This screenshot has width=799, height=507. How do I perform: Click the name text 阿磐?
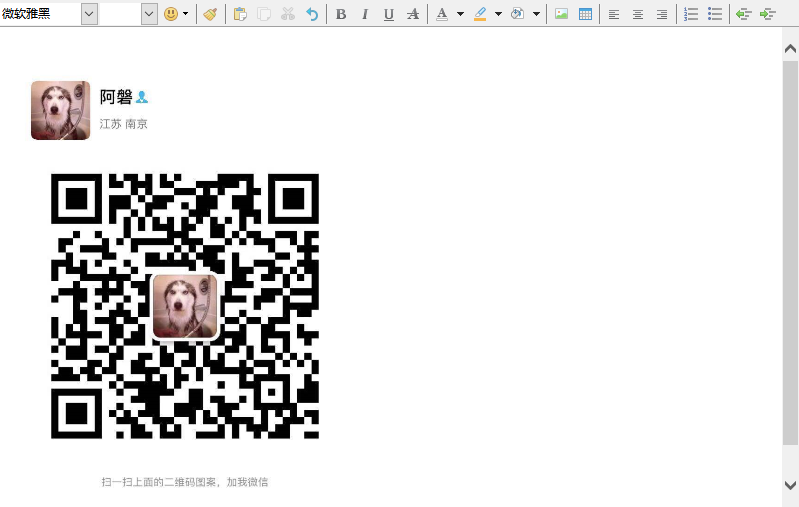pos(116,96)
